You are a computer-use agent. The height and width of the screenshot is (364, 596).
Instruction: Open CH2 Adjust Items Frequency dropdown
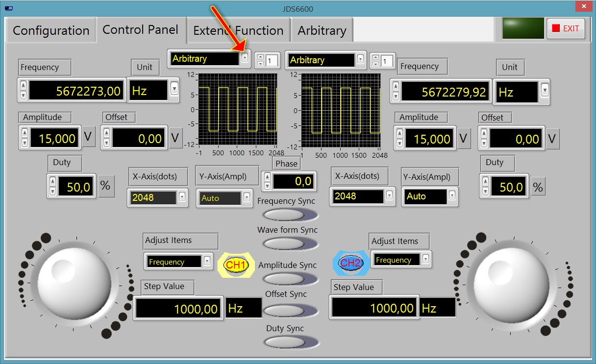point(425,258)
